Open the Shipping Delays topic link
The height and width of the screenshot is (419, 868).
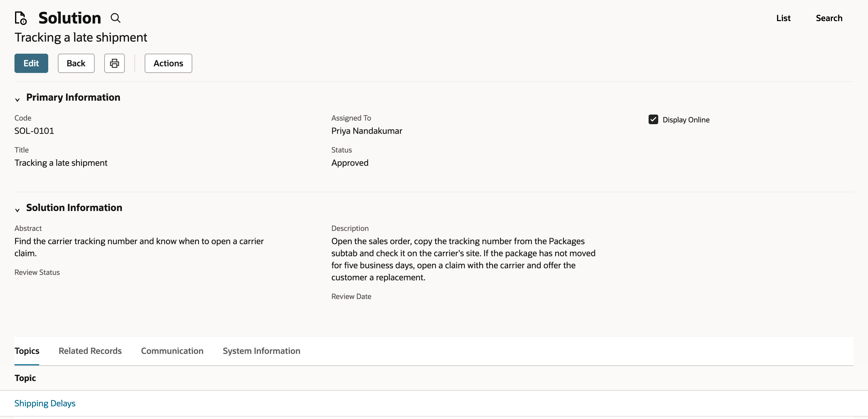(x=45, y=403)
